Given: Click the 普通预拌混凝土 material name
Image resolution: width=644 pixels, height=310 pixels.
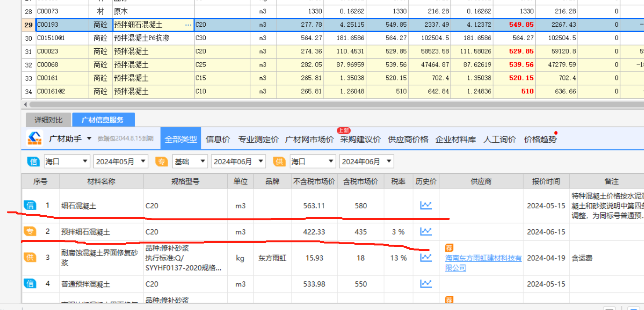Looking at the screenshot, I should pyautogui.click(x=85, y=284).
